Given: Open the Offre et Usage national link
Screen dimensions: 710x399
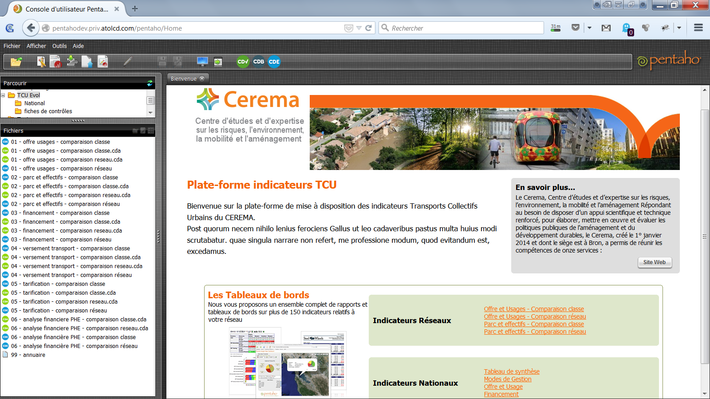Looking at the screenshot, I should [503, 387].
